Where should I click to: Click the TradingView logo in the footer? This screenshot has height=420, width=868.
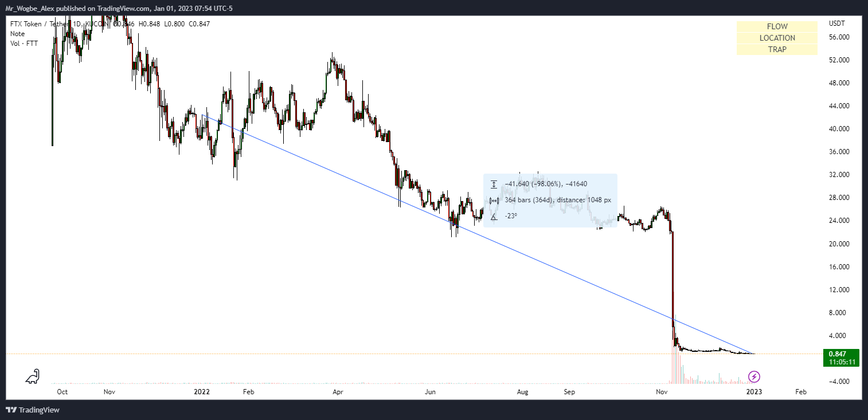click(x=33, y=410)
